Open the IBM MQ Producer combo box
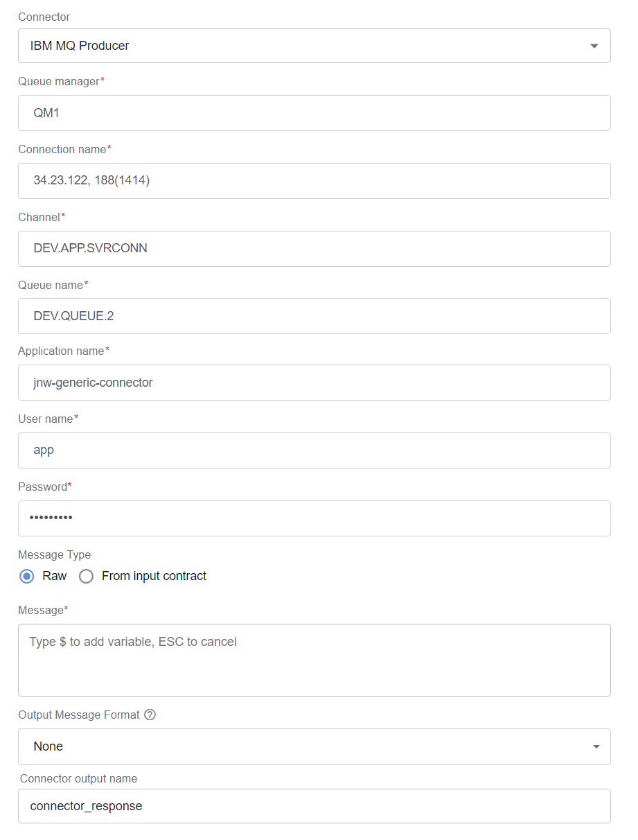This screenshot has height=840, width=638. (314, 46)
